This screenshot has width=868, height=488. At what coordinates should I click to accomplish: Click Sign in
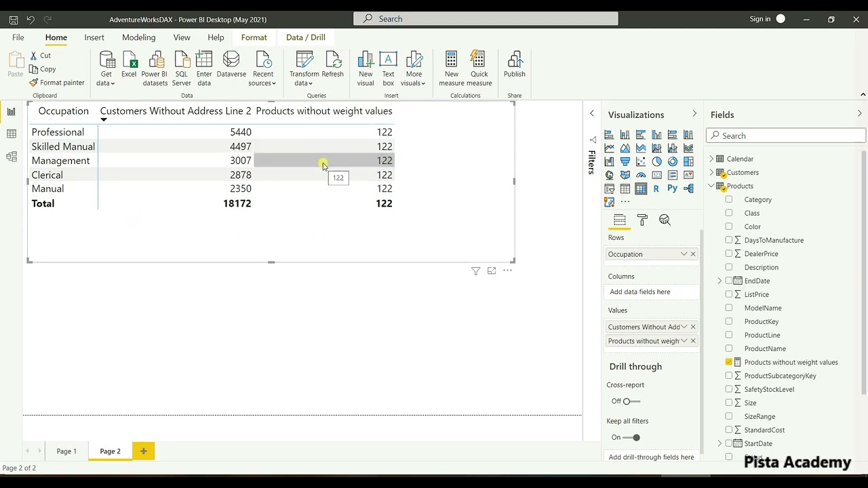760,19
